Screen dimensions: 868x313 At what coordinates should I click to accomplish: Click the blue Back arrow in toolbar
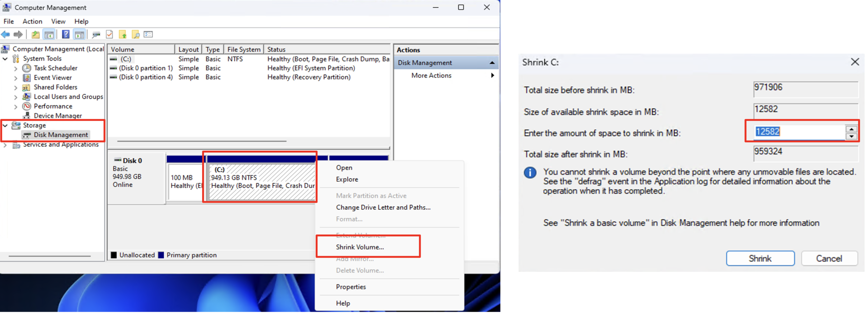pyautogui.click(x=5, y=34)
